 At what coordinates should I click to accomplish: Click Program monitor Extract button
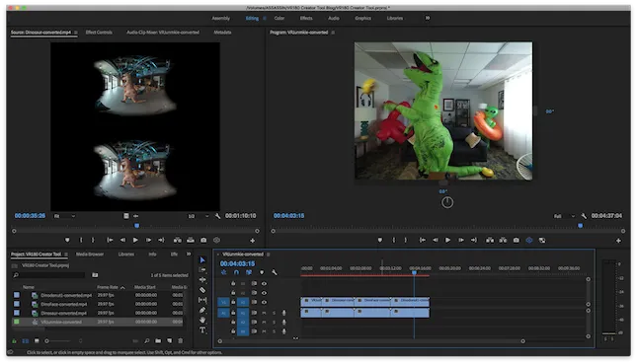503,241
